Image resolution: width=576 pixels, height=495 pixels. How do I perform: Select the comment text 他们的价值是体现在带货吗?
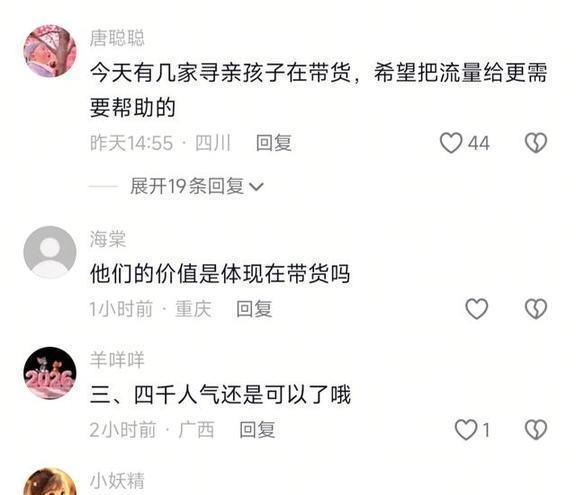click(220, 274)
